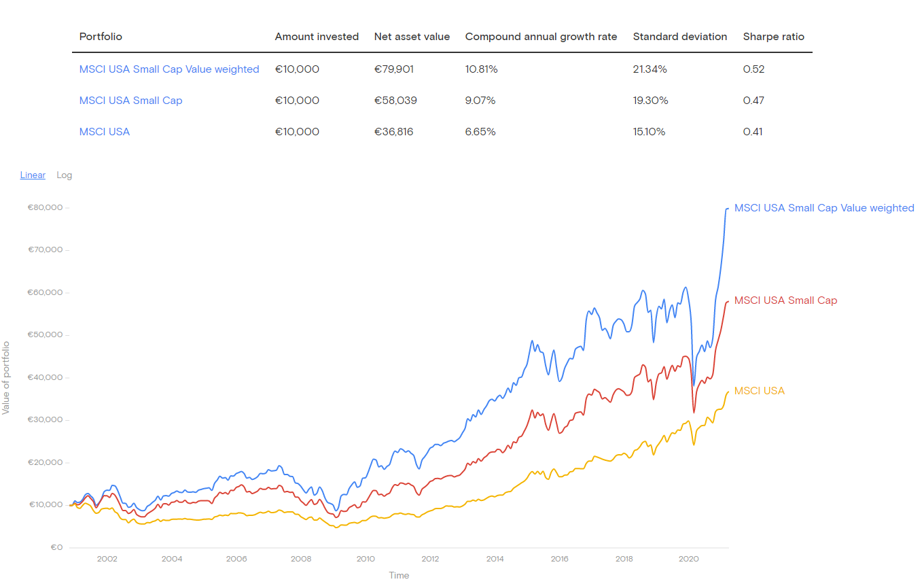This screenshot has width=924, height=586.
Task: Click the 10.81% growth rate cell
Action: point(481,69)
